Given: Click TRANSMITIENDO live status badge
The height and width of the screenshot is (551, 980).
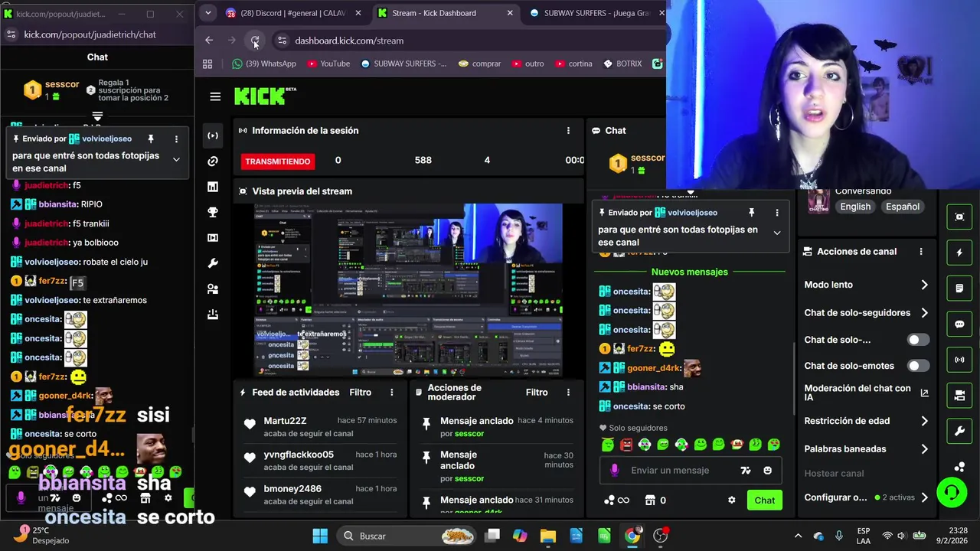Looking at the screenshot, I should pyautogui.click(x=278, y=161).
